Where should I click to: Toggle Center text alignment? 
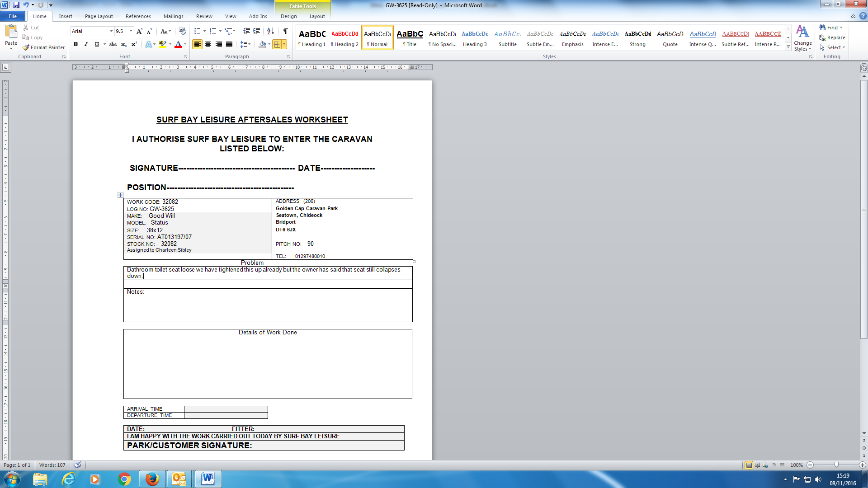[x=208, y=44]
